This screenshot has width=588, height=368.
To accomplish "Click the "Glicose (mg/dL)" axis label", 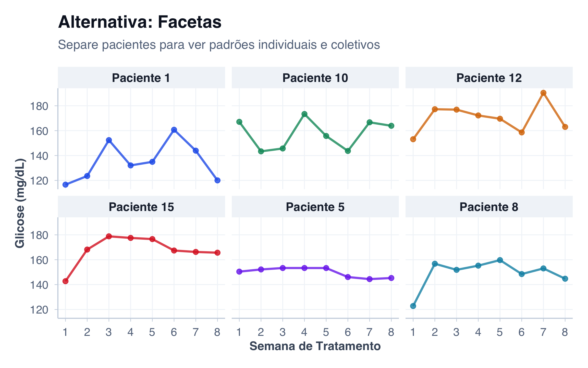I will tap(20, 203).
